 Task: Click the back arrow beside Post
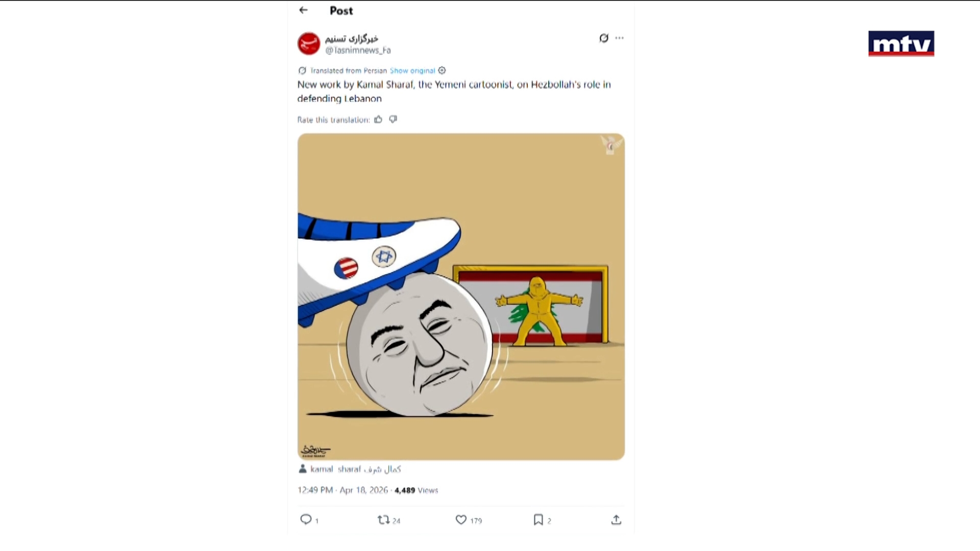click(304, 10)
